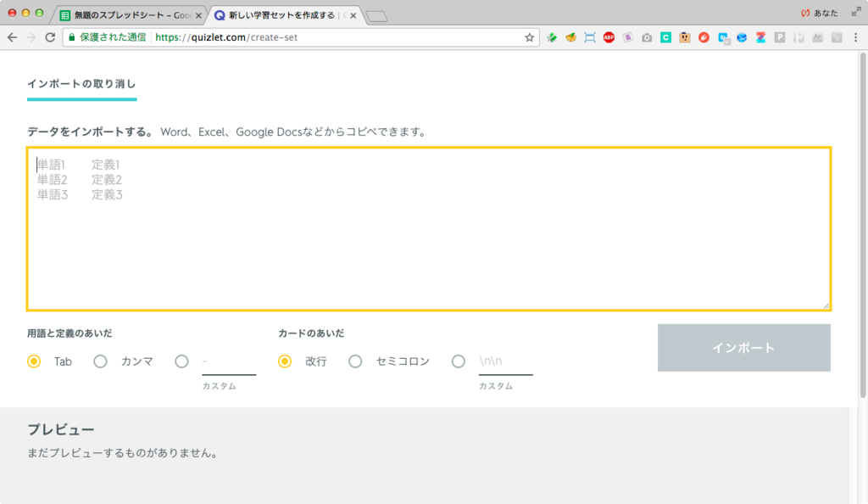Click the インポートの取り消し link
The image size is (868, 504).
point(81,84)
